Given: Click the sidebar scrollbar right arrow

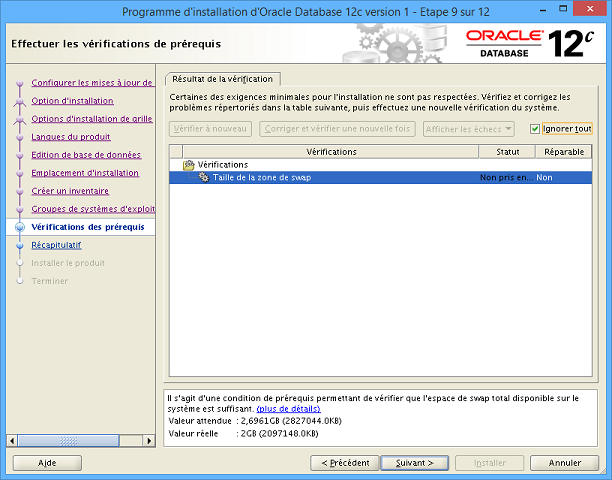Looking at the screenshot, I should click(149, 441).
